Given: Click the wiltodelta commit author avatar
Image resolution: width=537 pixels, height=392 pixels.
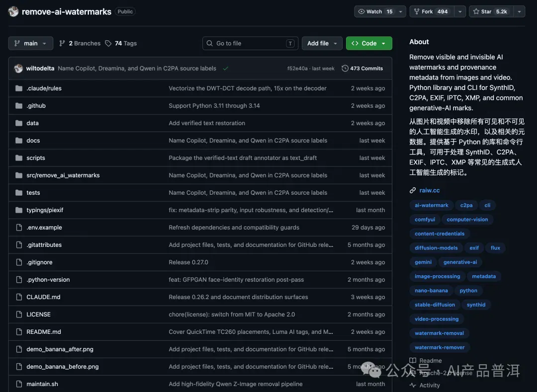Looking at the screenshot, I should click(18, 69).
